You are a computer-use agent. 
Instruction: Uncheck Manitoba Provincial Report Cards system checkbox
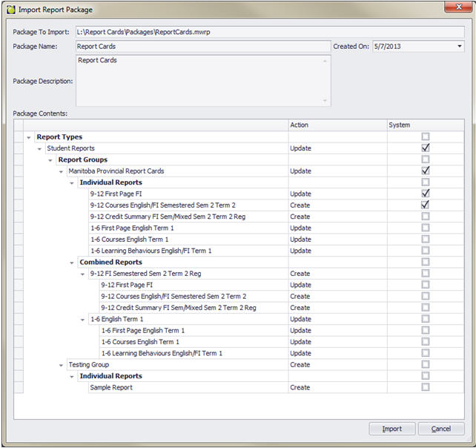(426, 171)
